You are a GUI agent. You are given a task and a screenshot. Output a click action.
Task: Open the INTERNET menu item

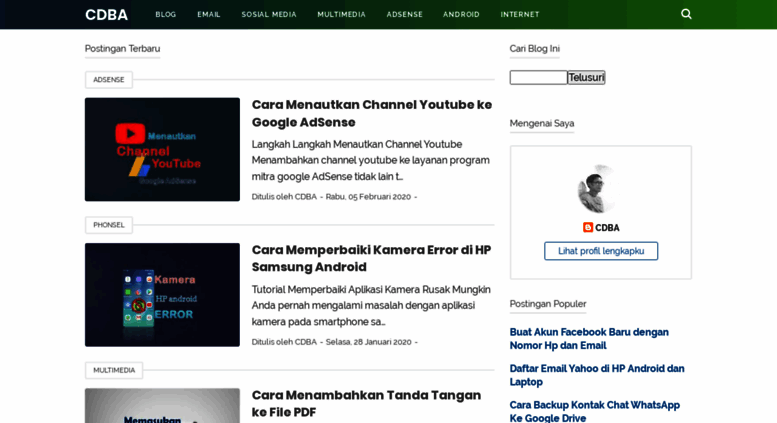coord(520,14)
